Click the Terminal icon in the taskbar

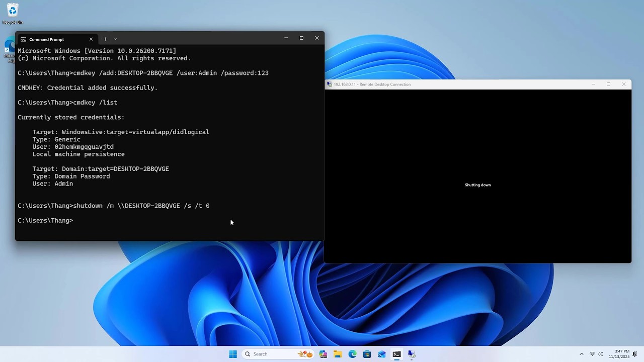396,354
